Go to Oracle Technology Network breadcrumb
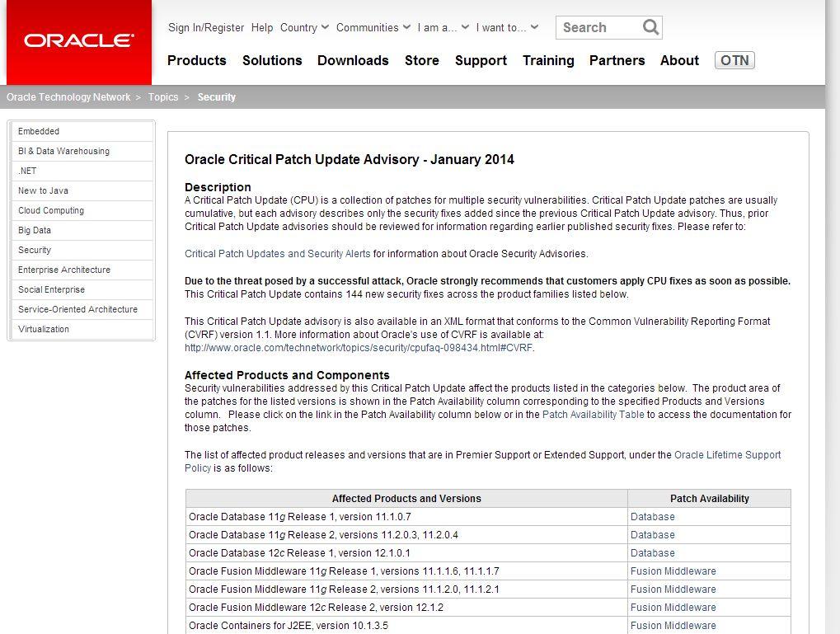840x634 pixels. [x=68, y=97]
